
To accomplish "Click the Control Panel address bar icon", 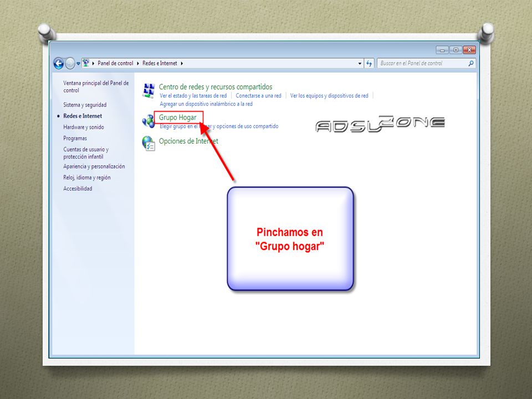I will click(x=86, y=63).
